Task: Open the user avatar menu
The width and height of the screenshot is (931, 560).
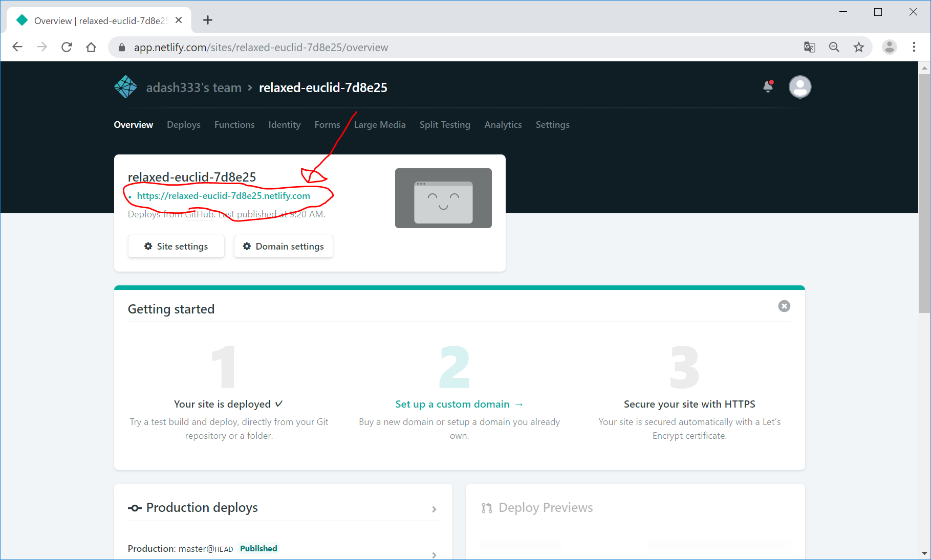Action: [799, 87]
